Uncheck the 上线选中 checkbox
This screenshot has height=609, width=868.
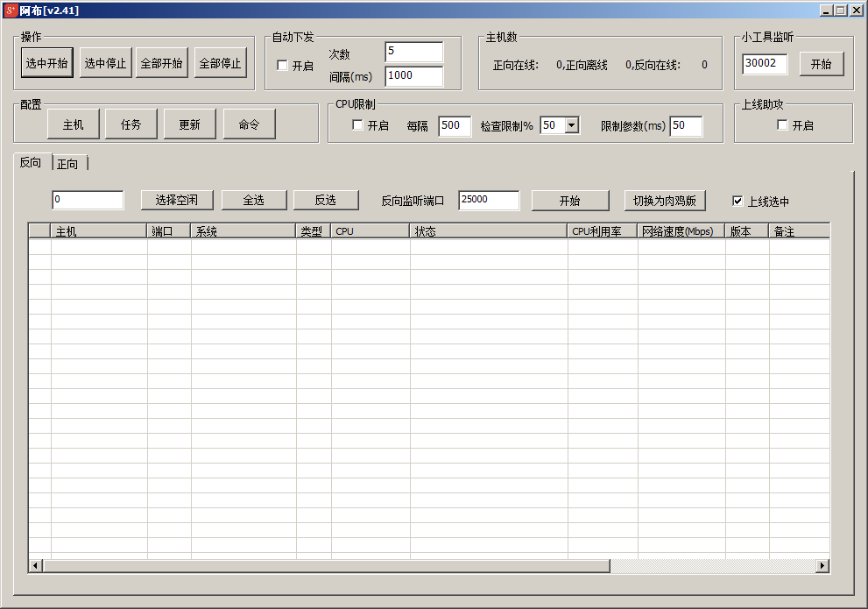coord(737,201)
